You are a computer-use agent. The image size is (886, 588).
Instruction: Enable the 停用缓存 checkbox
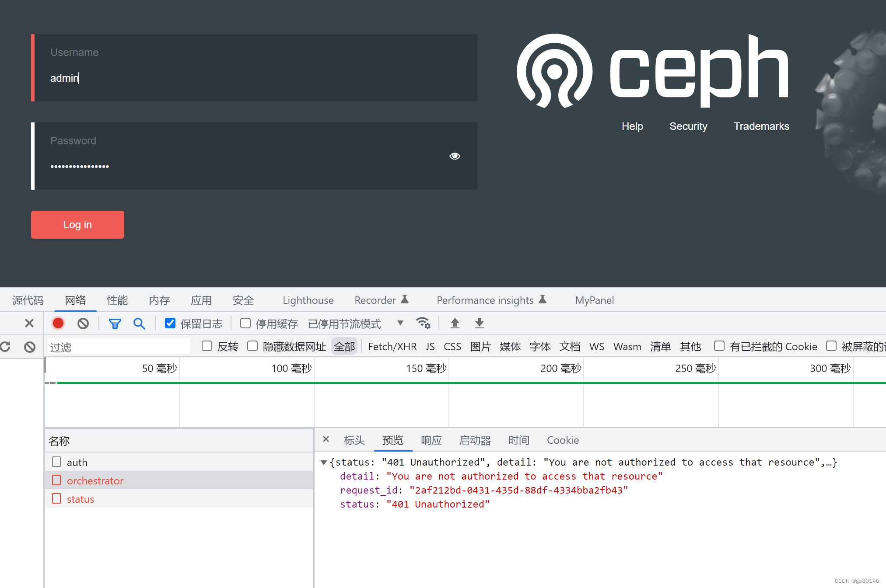245,323
